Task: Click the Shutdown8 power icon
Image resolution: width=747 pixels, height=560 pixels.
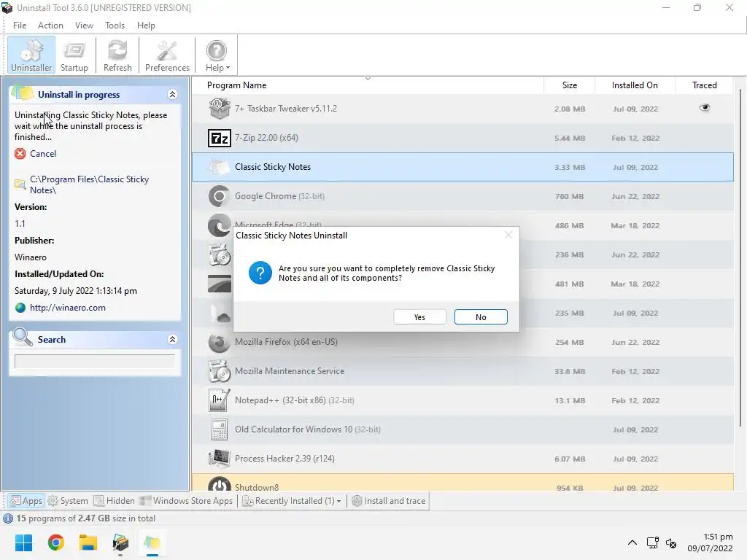Action: [x=219, y=485]
